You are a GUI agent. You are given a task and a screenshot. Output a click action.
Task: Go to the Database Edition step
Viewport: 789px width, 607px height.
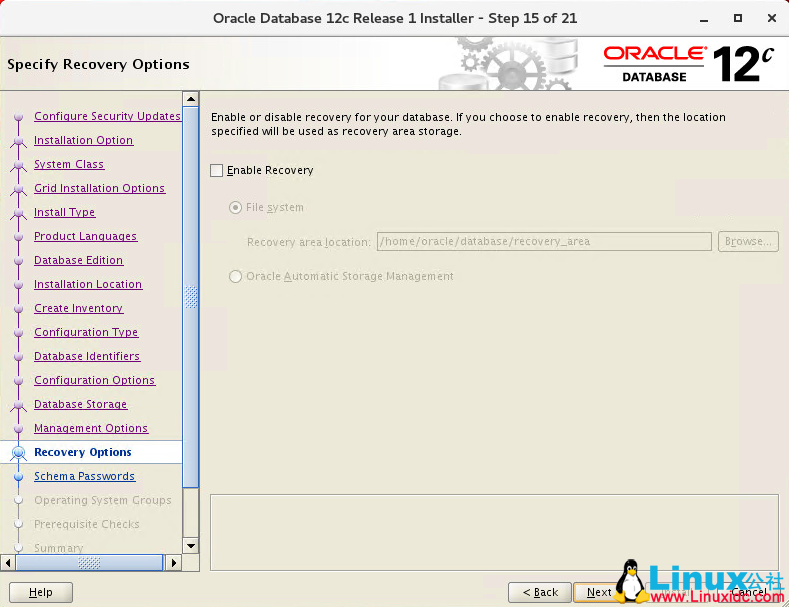click(x=78, y=260)
